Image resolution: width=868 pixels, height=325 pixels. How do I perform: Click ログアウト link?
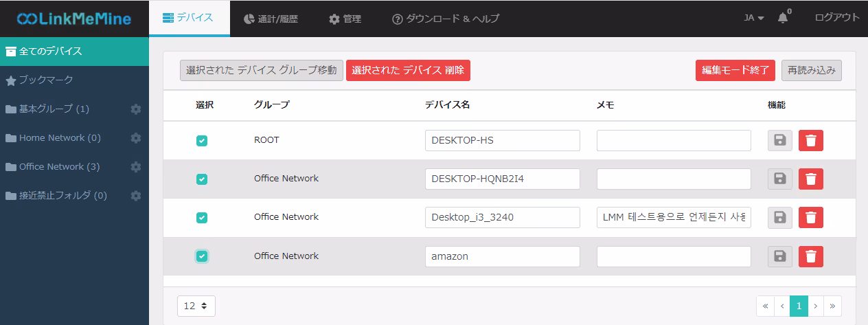(x=836, y=18)
